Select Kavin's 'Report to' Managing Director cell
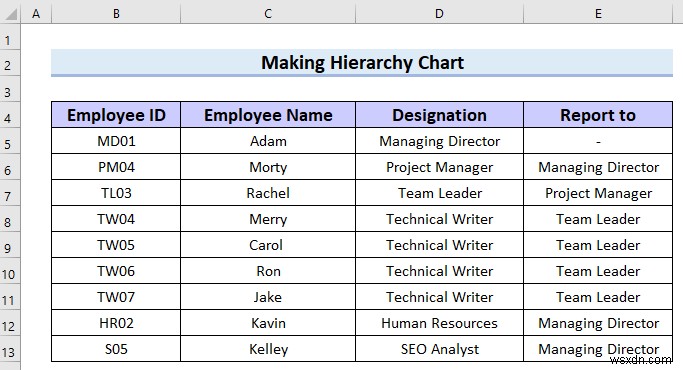The image size is (683, 370). (598, 323)
